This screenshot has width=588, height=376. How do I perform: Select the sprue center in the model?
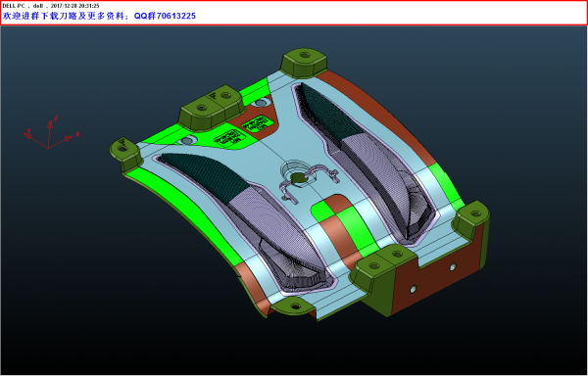point(298,178)
